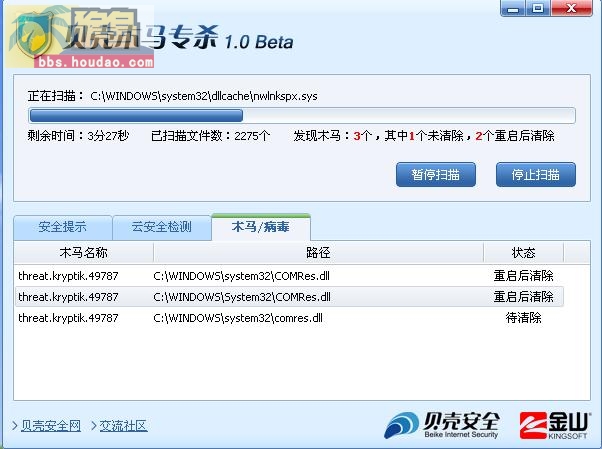Screen dimensions: 602x449
Task: Click the 待清除 status cell
Action: pyautogui.click(x=523, y=318)
